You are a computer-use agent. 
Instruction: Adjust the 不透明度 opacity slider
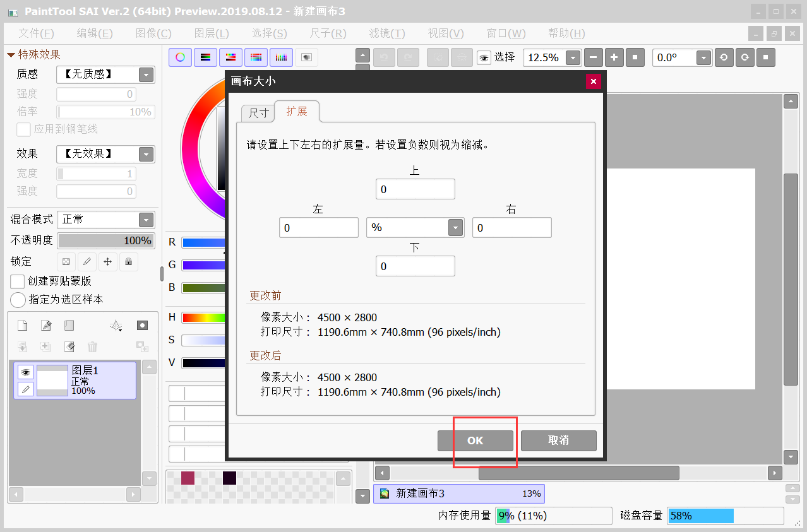point(106,240)
